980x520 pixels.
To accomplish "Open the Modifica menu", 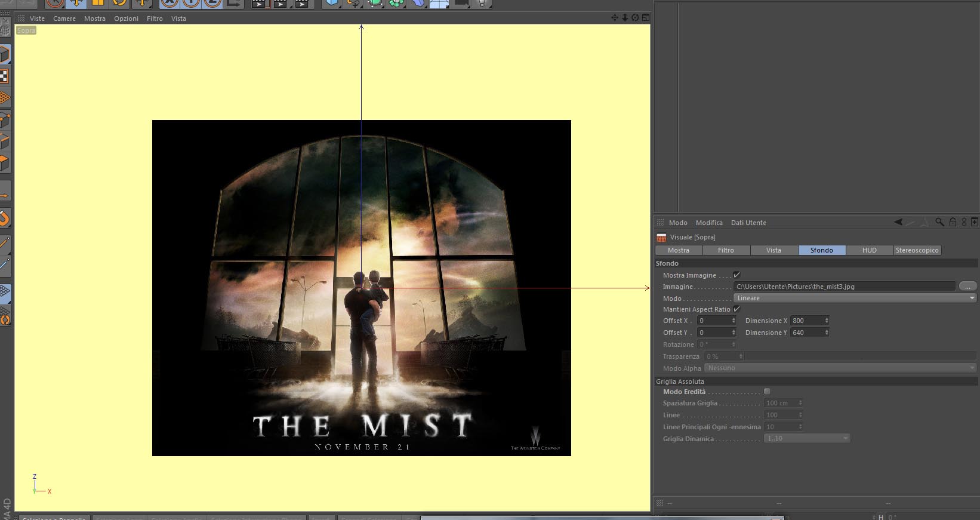I will coord(709,223).
